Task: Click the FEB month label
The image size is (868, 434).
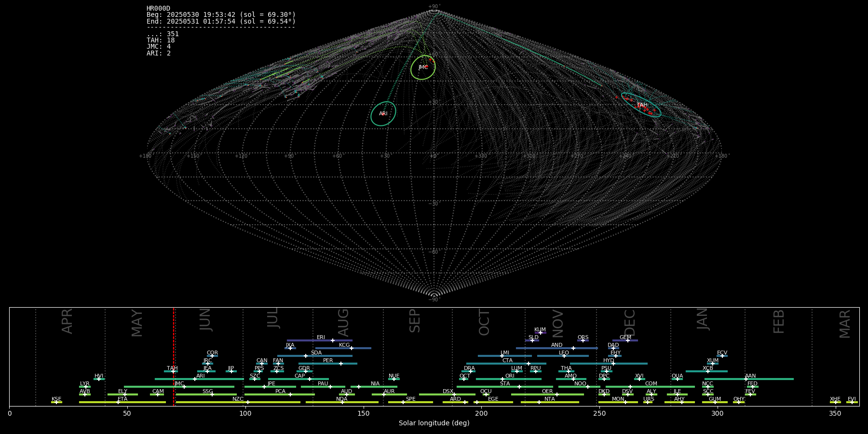Action: tap(779, 322)
